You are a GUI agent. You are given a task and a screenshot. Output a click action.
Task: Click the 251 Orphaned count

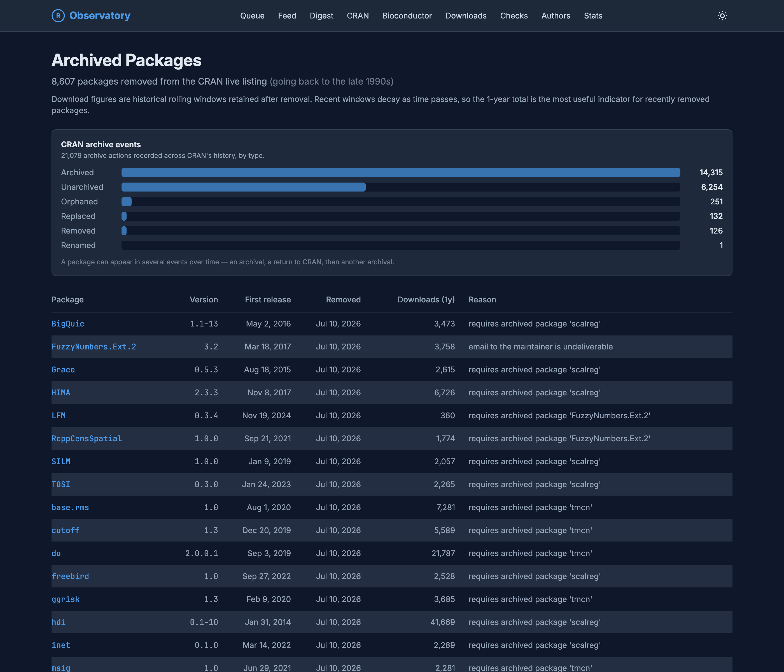pos(716,202)
